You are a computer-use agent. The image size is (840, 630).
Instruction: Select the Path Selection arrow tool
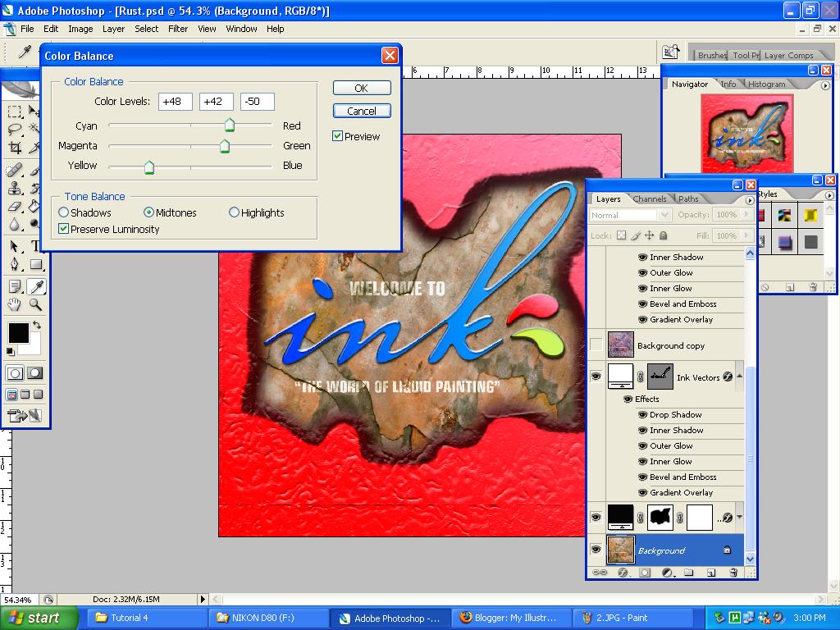click(15, 246)
